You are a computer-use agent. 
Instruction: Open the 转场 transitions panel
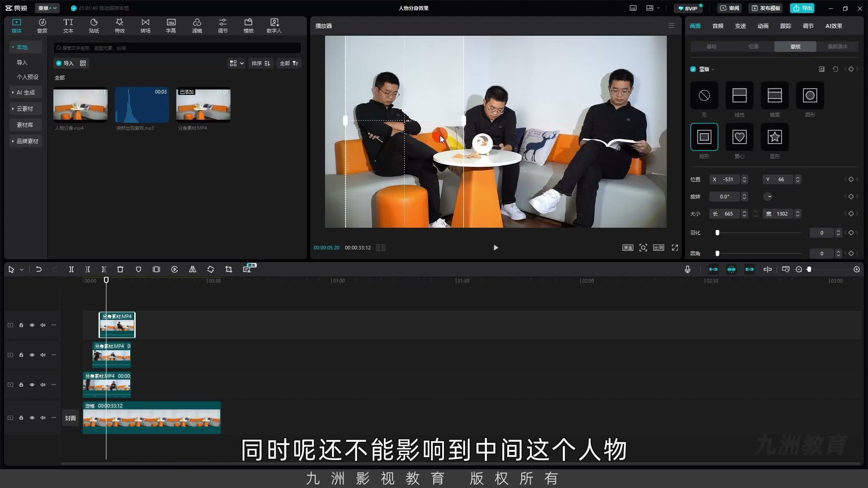point(146,26)
